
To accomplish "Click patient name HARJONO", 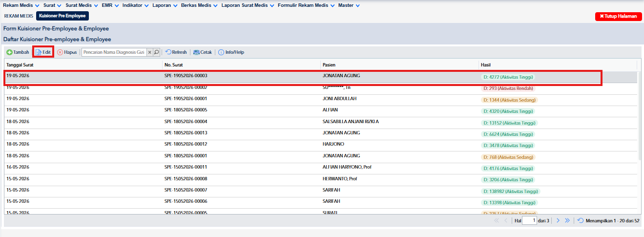I will pyautogui.click(x=333, y=144).
